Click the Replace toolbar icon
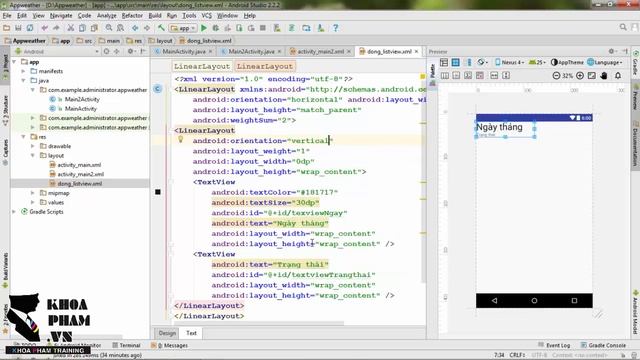640x360 pixels. tap(120, 28)
